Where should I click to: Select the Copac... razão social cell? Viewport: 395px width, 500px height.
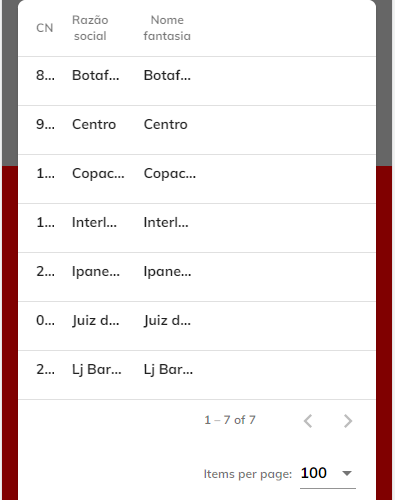tap(98, 173)
